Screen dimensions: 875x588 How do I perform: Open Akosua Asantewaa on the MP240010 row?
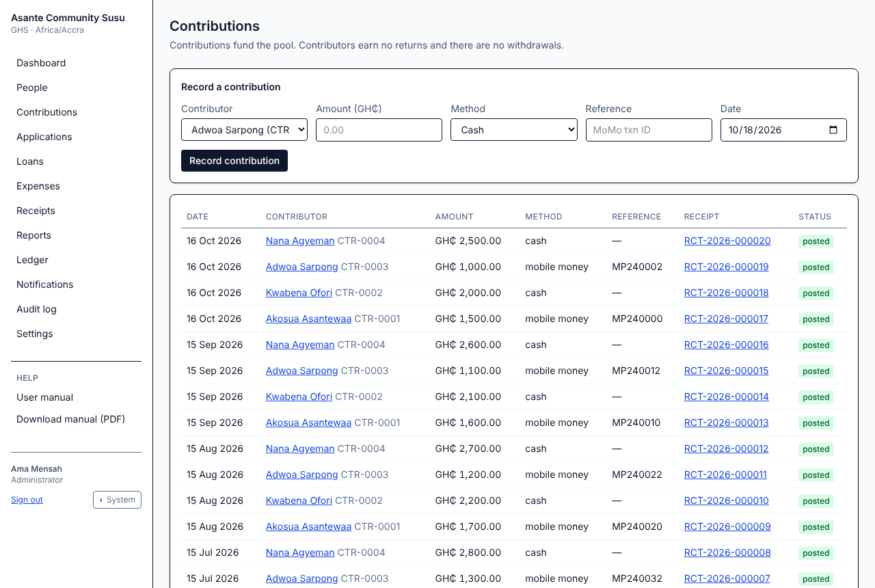tap(308, 423)
